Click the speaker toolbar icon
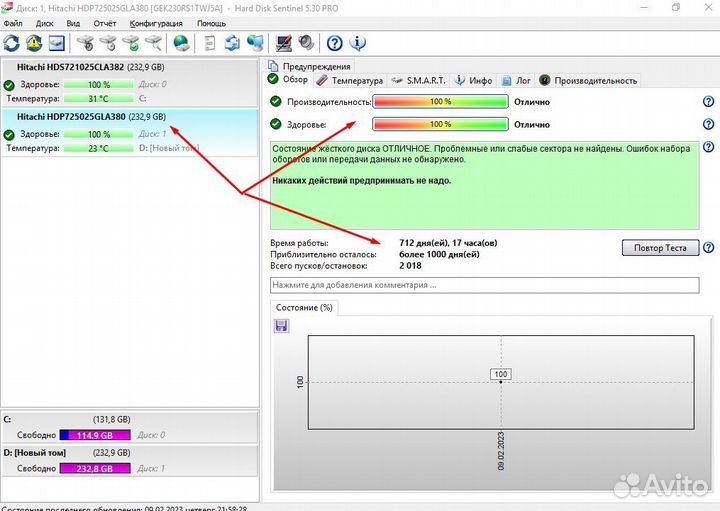The image size is (720, 511). tap(305, 43)
